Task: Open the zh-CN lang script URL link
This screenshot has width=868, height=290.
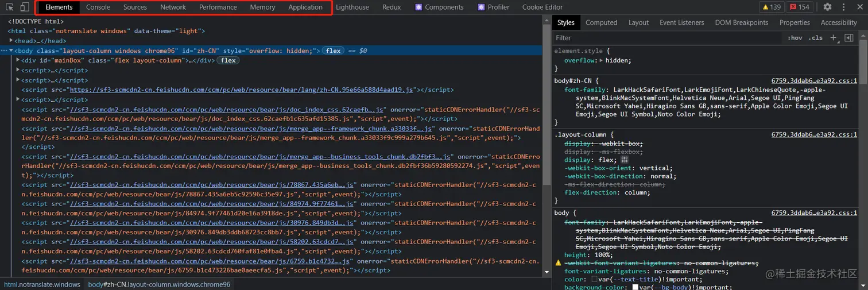Action: (242, 90)
